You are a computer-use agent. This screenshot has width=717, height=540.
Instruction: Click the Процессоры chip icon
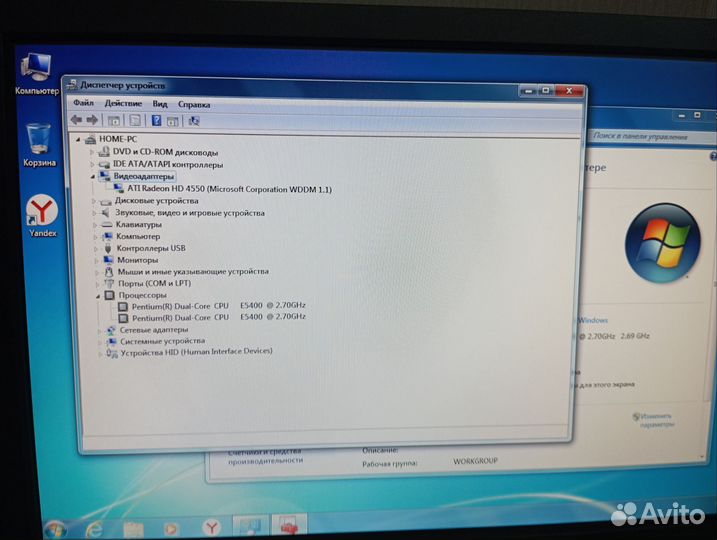[110, 295]
